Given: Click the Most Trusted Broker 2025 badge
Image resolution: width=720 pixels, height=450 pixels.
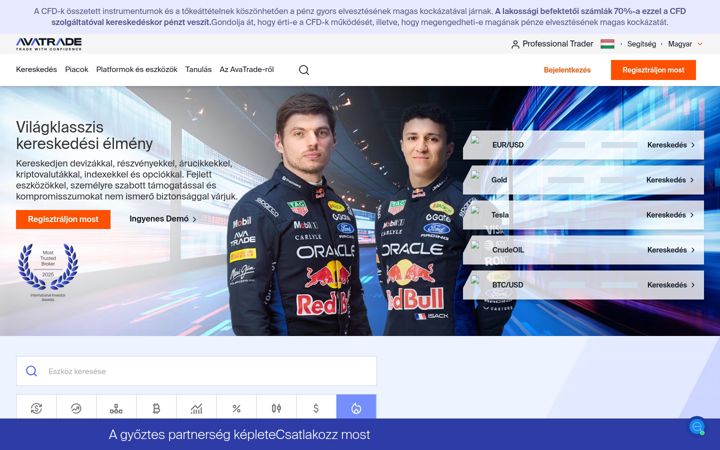Looking at the screenshot, I should (48, 272).
